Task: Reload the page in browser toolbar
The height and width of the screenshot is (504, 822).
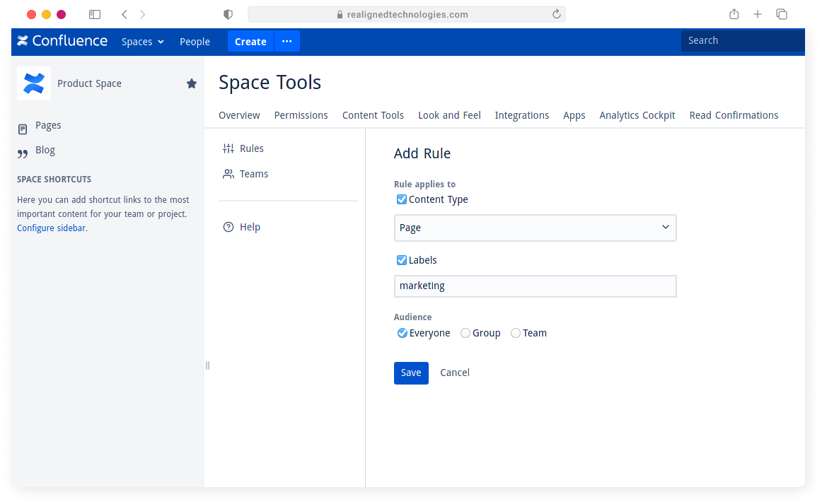Action: 556,14
